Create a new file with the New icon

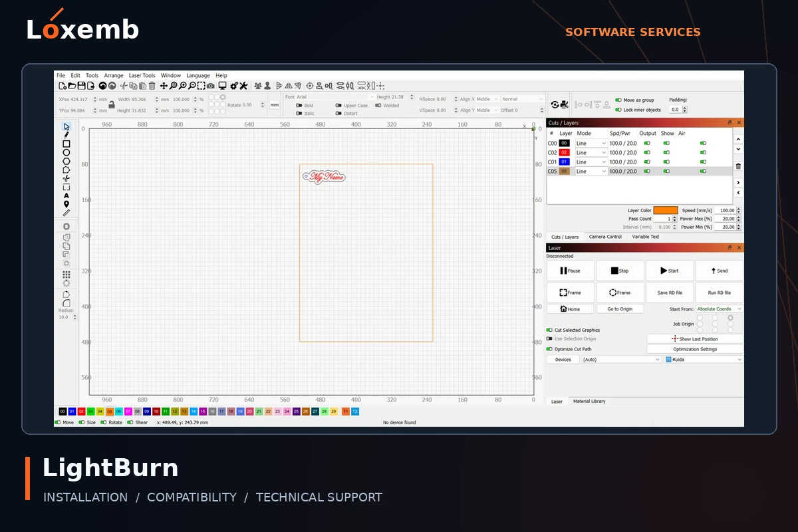[x=62, y=86]
